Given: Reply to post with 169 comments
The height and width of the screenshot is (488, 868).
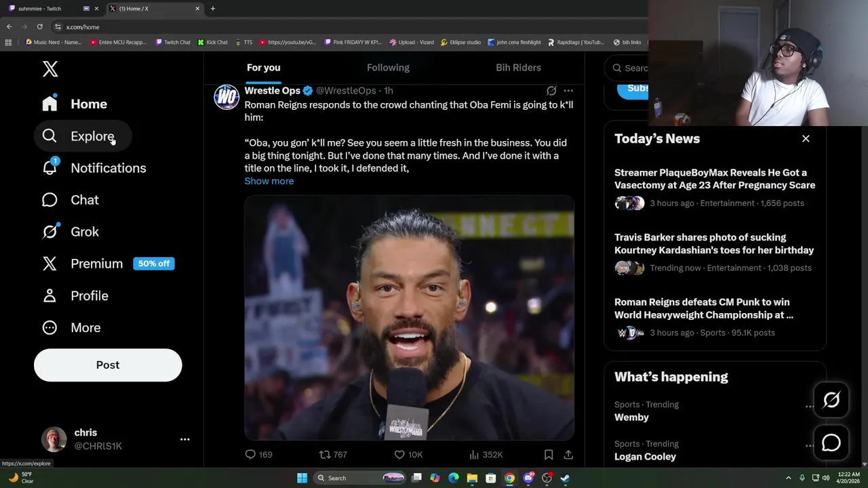Looking at the screenshot, I should [258, 455].
